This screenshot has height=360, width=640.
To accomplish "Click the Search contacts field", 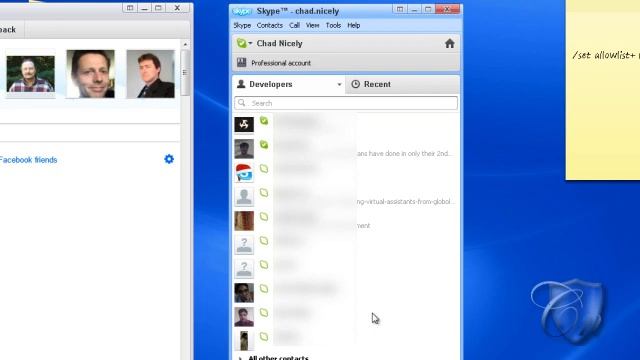I will click(x=346, y=103).
